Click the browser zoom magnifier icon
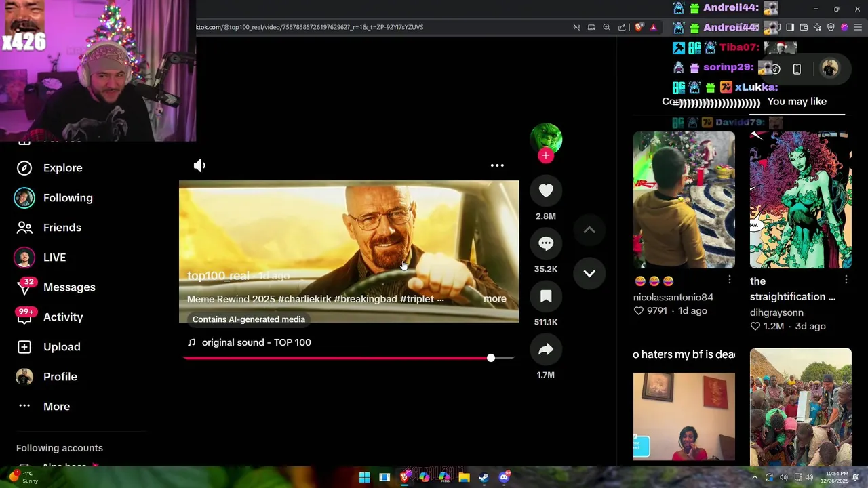The height and width of the screenshot is (488, 868). [x=606, y=27]
